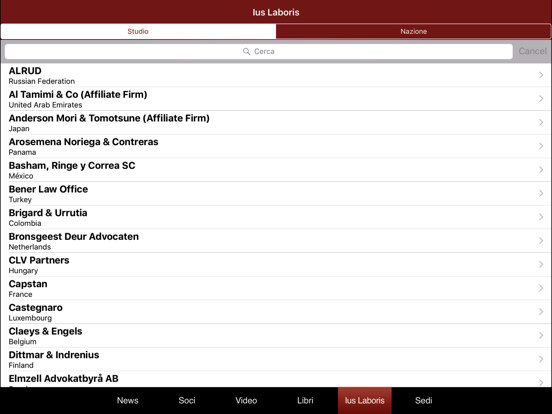This screenshot has height=414, width=552.
Task: Open the Sedi tab
Action: pyautogui.click(x=424, y=401)
